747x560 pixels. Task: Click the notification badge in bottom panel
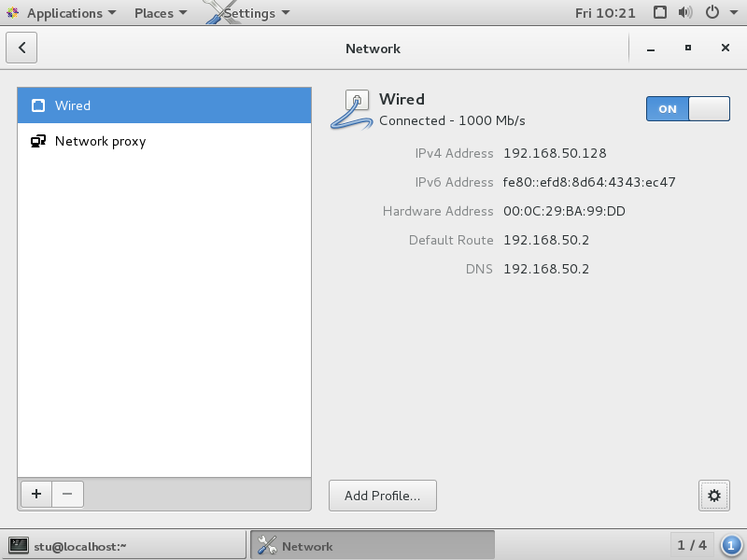[x=732, y=545]
